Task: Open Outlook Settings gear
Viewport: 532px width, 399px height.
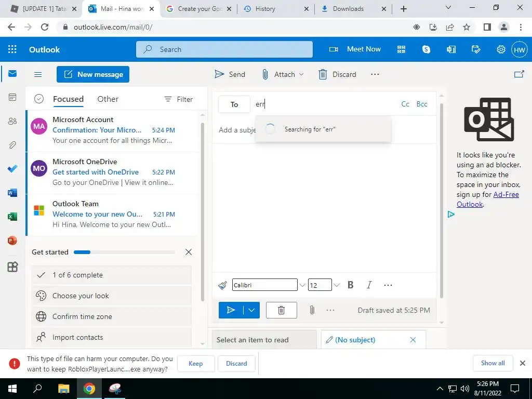Action: tap(501, 49)
